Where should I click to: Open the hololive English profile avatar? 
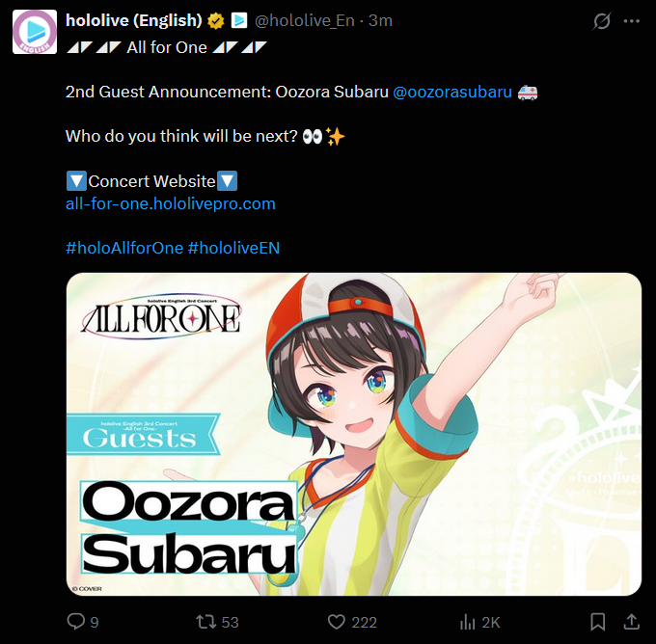(35, 32)
